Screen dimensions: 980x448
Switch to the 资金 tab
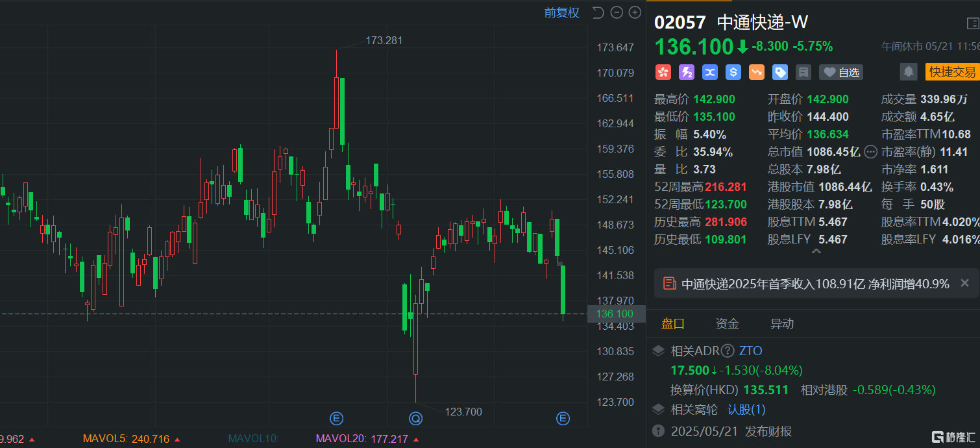click(728, 324)
